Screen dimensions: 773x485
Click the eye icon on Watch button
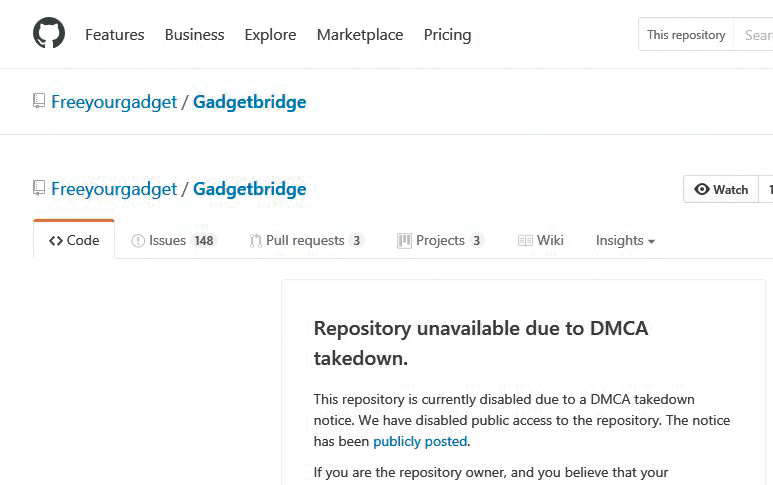(702, 189)
